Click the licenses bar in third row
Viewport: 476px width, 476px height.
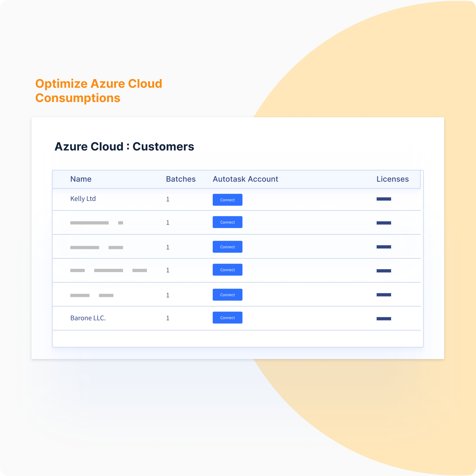(384, 247)
